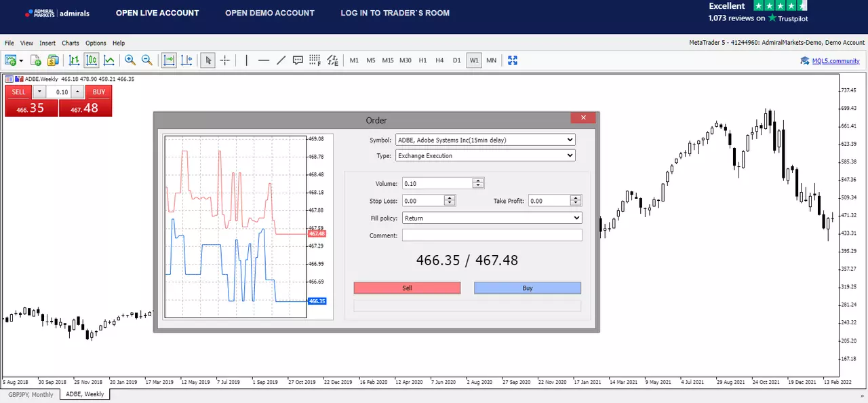Click the Take Profit spinner
Image resolution: width=868 pixels, height=403 pixels.
(x=576, y=201)
